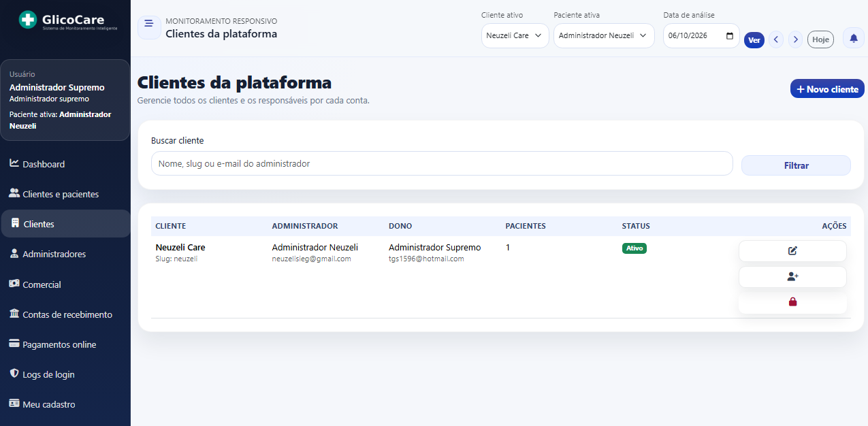Open Dashboard from the sidebar
This screenshot has height=426, width=868.
tap(65, 164)
